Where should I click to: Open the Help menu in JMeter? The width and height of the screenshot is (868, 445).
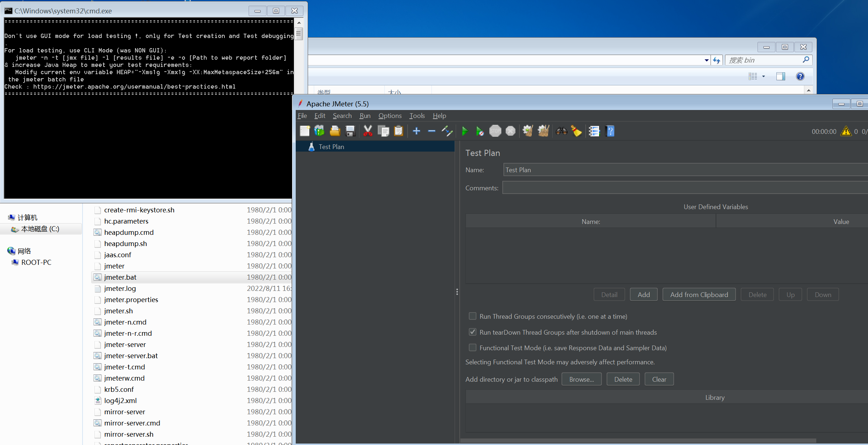click(x=439, y=116)
